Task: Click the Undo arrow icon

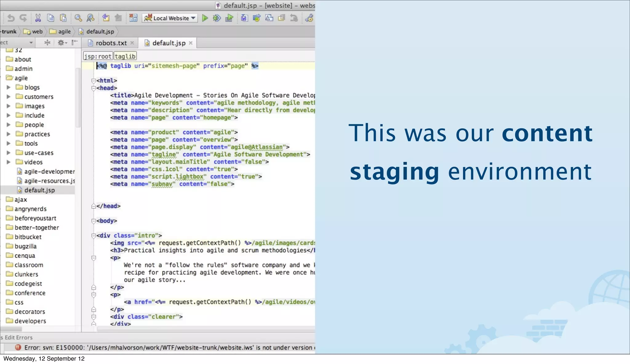Action: click(x=11, y=18)
